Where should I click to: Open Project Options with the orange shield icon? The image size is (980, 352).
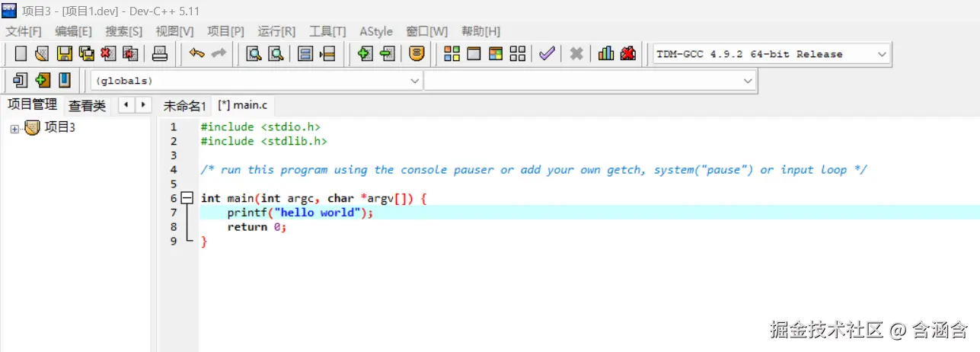point(417,54)
